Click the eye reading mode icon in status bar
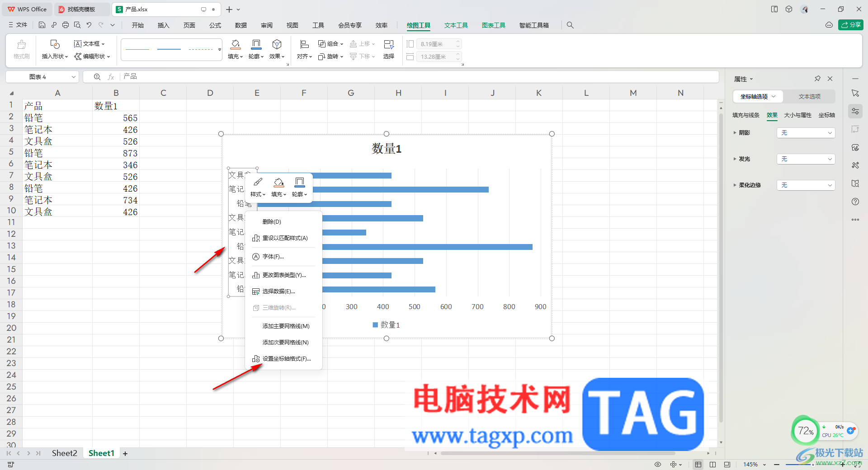Image resolution: width=868 pixels, height=470 pixels. click(x=658, y=464)
